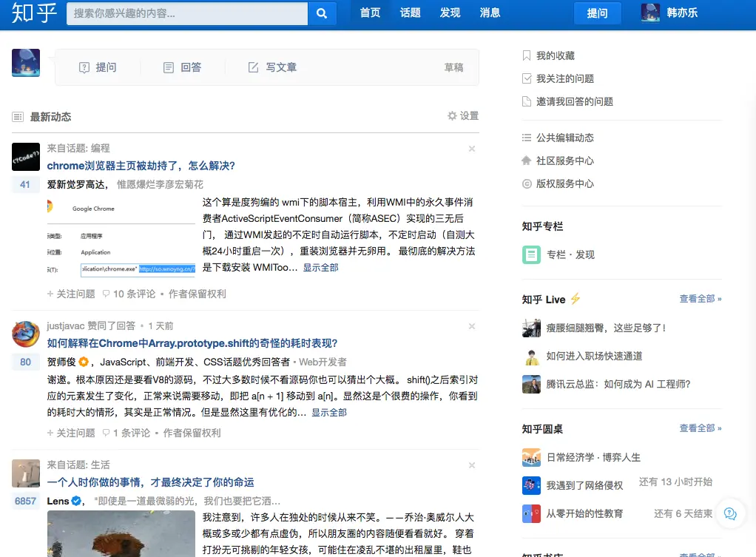Open the 韩亦乐 profile menu
The image size is (756, 557).
tap(682, 13)
